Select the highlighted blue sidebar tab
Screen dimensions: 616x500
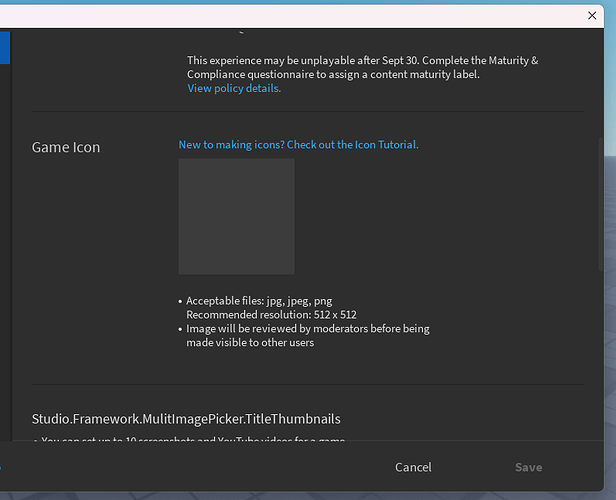coord(5,48)
